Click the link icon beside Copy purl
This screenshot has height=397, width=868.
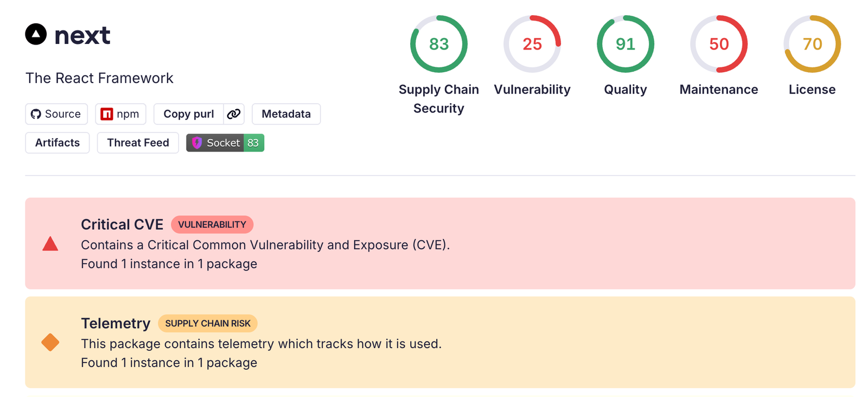[234, 114]
